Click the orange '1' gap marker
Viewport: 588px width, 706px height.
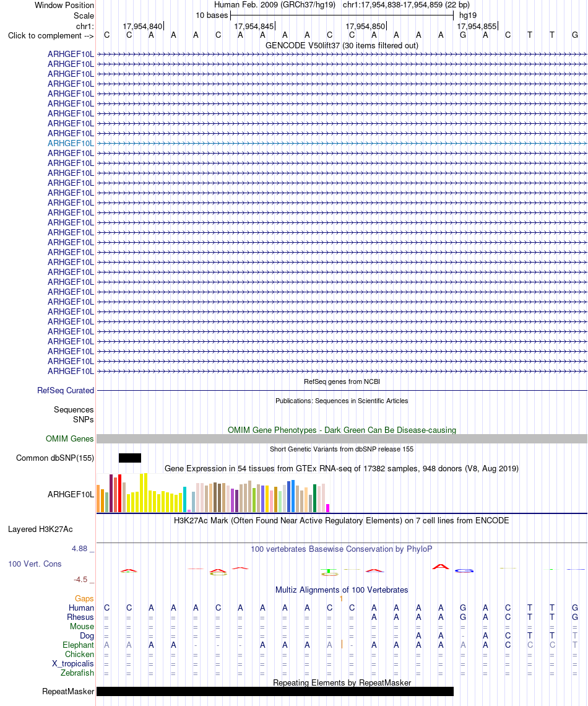pyautogui.click(x=342, y=598)
